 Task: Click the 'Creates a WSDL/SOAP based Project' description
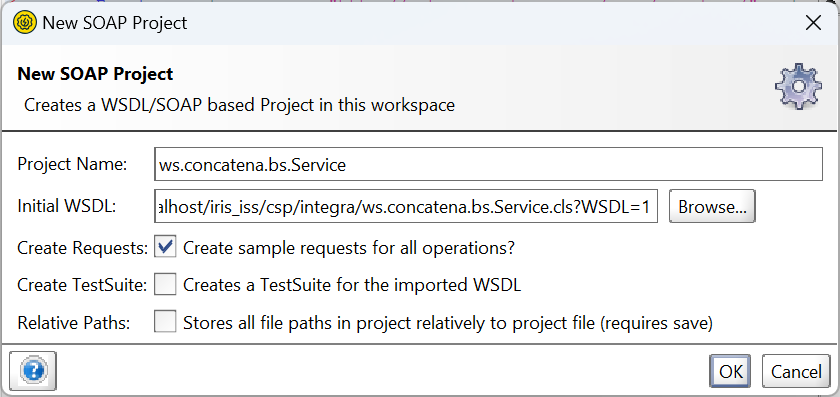tap(174, 104)
